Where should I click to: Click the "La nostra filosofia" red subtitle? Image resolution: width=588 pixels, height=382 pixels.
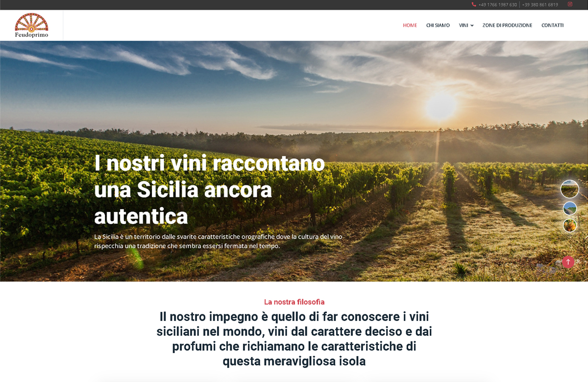(x=294, y=302)
